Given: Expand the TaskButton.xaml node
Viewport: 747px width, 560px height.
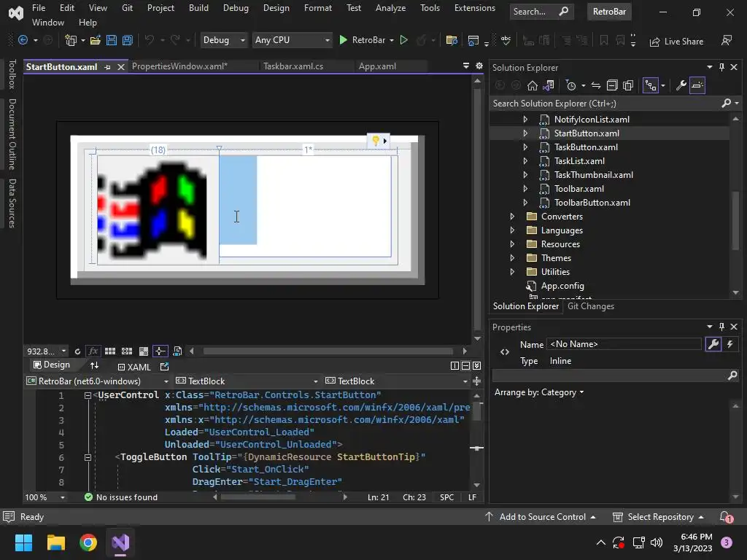Looking at the screenshot, I should [x=525, y=147].
